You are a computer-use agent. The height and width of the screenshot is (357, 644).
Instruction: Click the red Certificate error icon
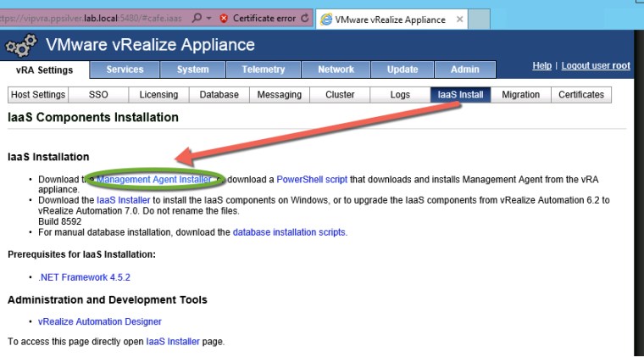click(224, 19)
